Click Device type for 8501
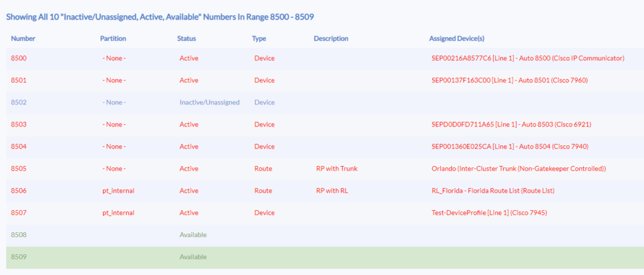This screenshot has width=644, height=275. click(x=265, y=81)
